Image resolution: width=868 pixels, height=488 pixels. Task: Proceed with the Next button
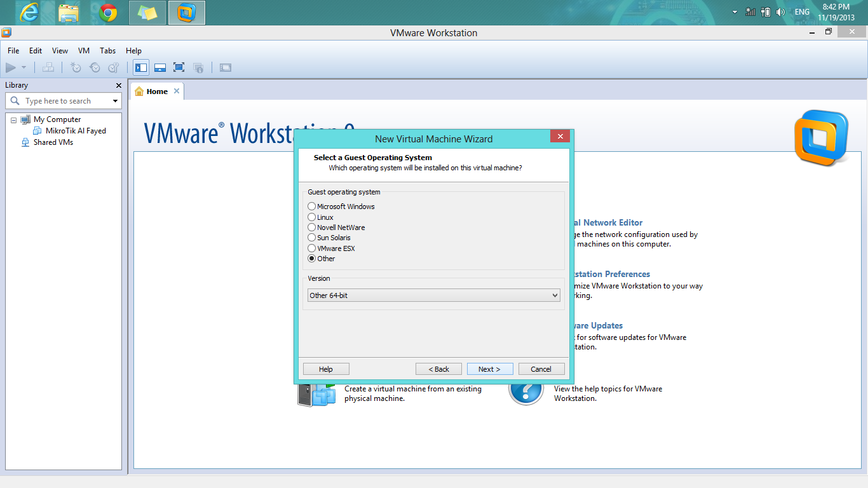point(490,369)
